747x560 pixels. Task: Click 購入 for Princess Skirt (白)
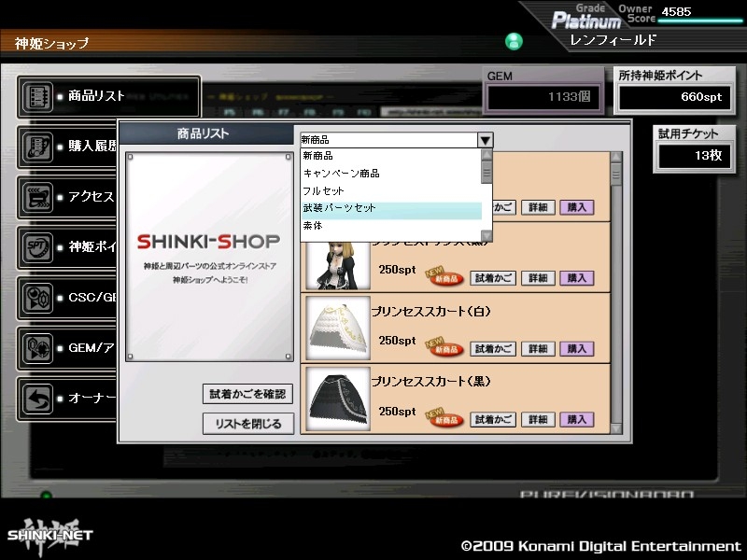pos(577,349)
